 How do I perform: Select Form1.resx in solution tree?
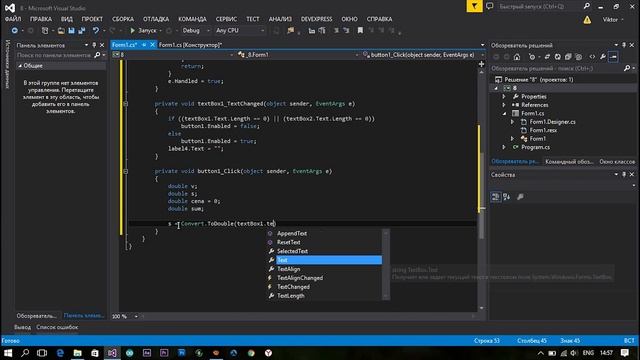543,130
